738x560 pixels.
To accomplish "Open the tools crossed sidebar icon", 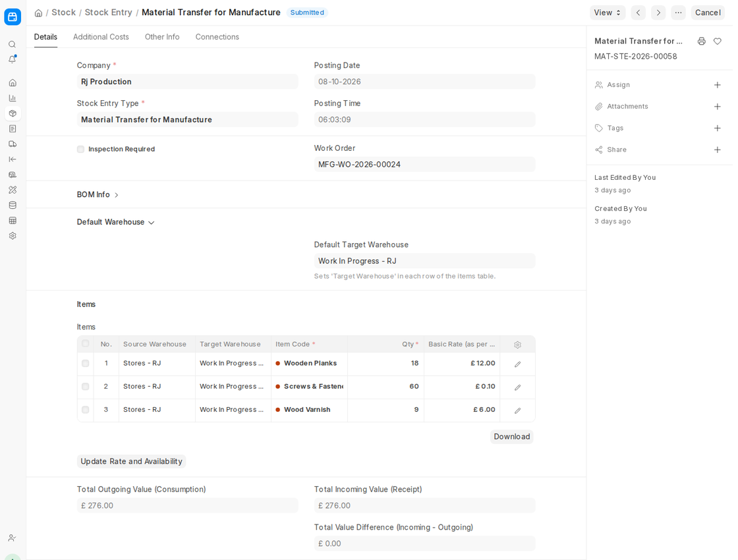I will 13,190.
